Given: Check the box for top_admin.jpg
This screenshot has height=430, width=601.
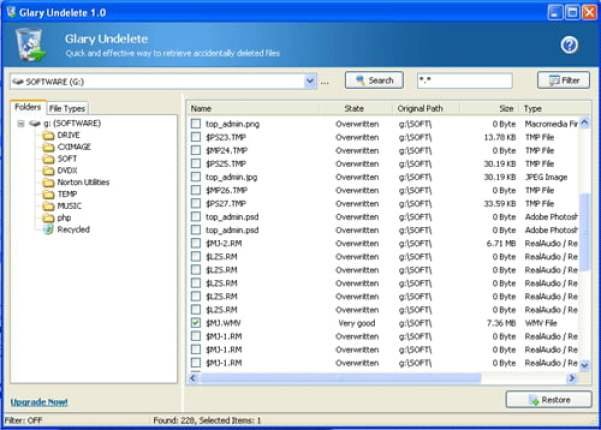Looking at the screenshot, I should (196, 177).
